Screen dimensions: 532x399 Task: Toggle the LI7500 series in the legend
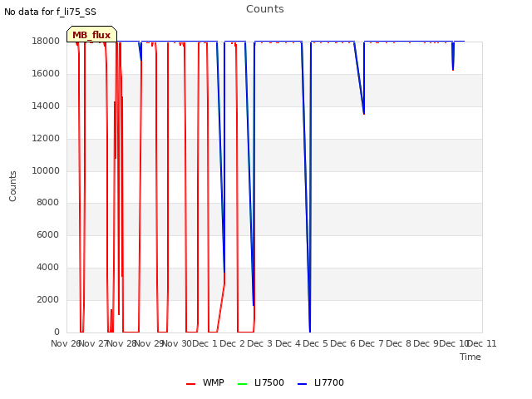coord(260,382)
